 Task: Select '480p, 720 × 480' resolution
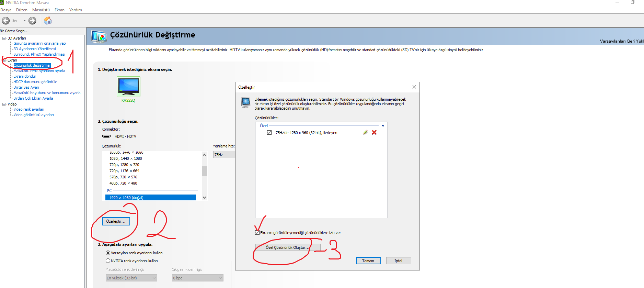123,183
